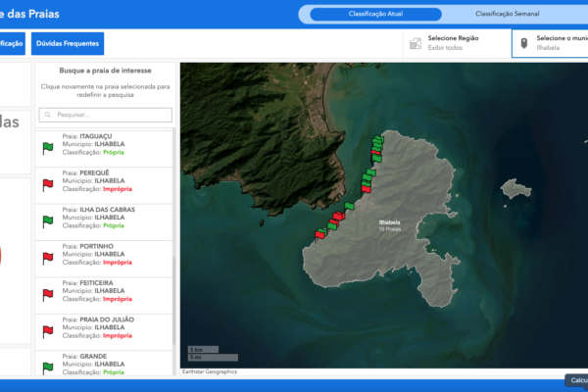The image size is (588, 392).
Task: Click the map pin icon in municipality selector
Action: pos(524,43)
